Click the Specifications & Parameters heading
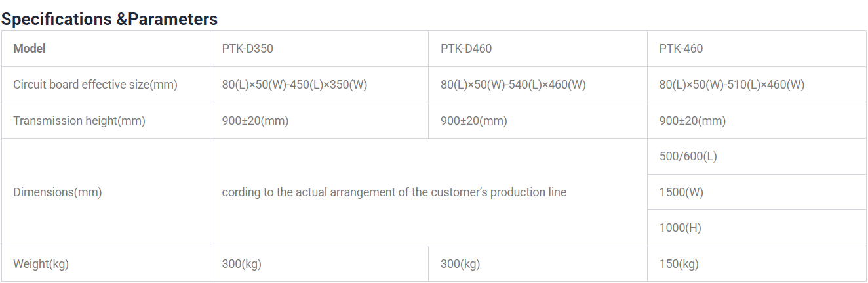This screenshot has height=283, width=868. point(109,19)
